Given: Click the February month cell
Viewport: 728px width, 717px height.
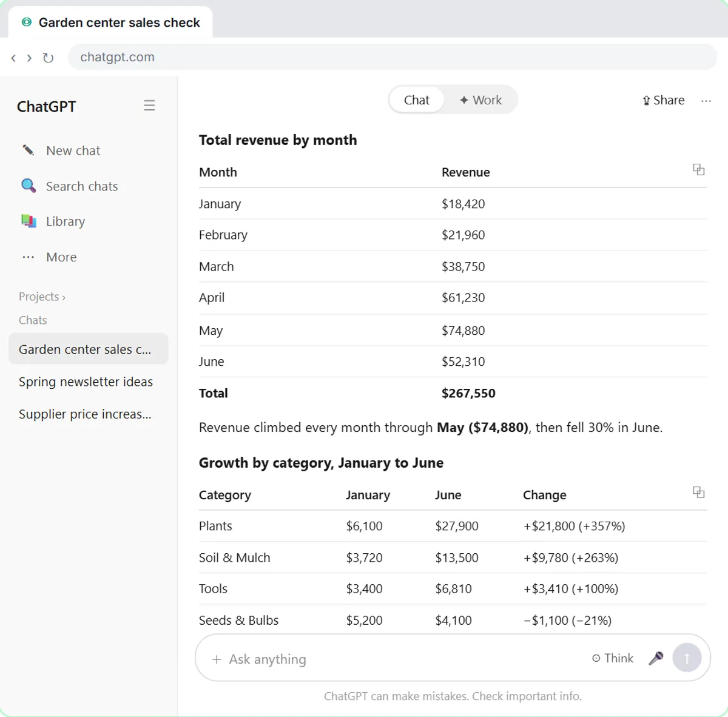Looking at the screenshot, I should pyautogui.click(x=223, y=235).
